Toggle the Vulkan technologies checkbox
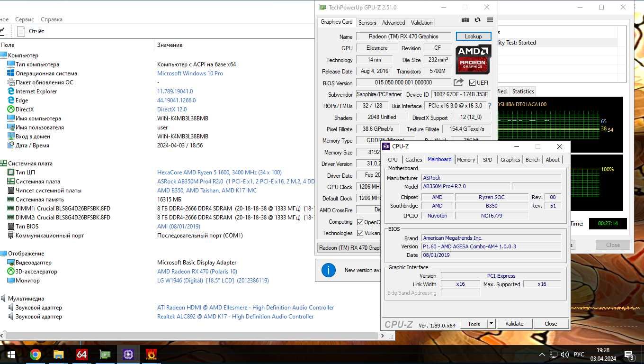 pos(360,233)
